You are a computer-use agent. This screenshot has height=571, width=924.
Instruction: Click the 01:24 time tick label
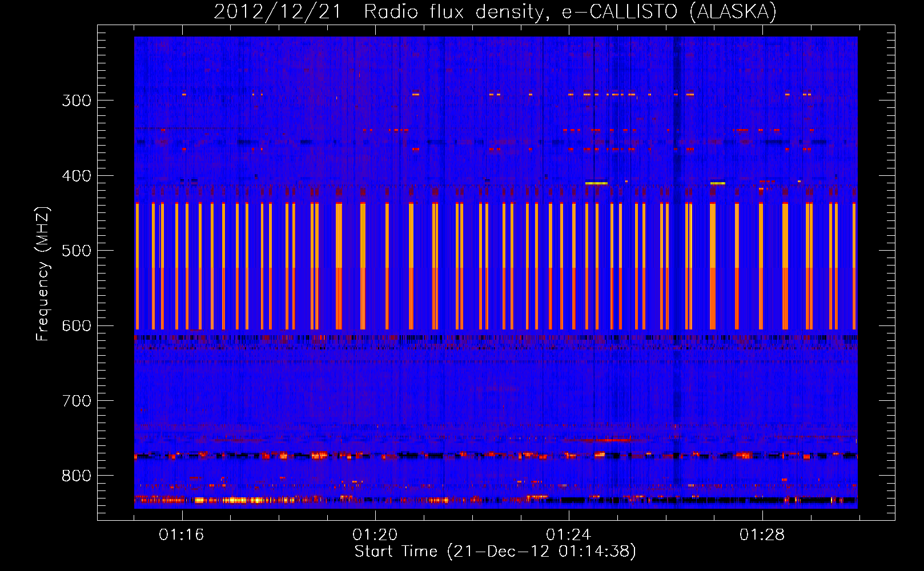[x=569, y=535]
